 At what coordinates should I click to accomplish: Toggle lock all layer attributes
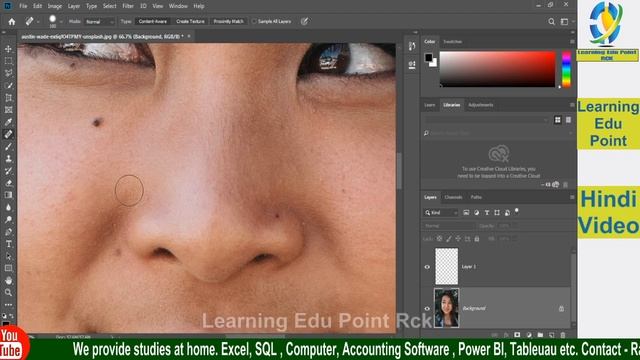coord(477,239)
